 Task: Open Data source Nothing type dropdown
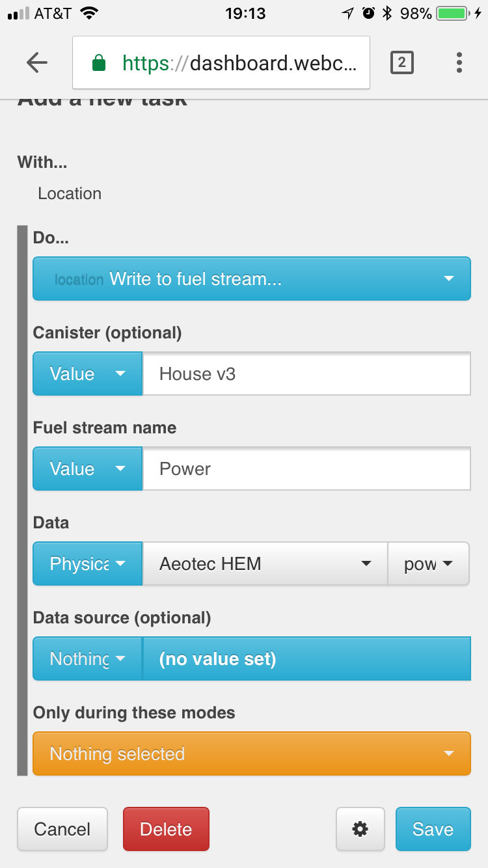(87, 658)
